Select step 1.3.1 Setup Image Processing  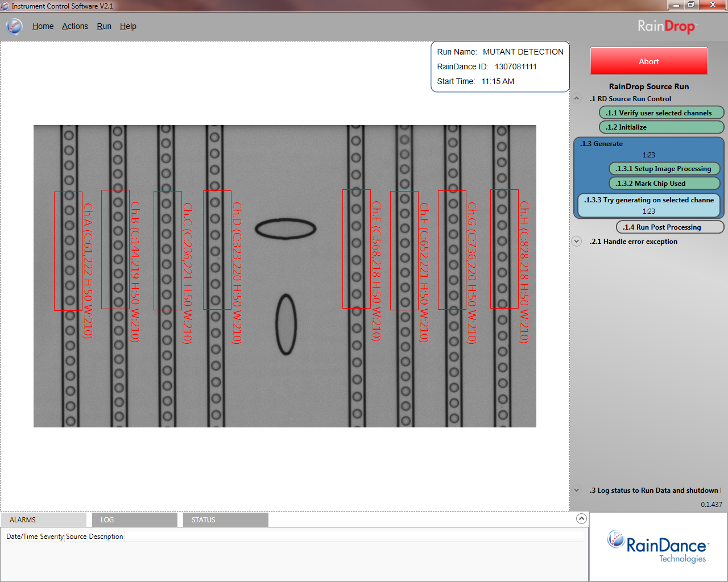664,169
